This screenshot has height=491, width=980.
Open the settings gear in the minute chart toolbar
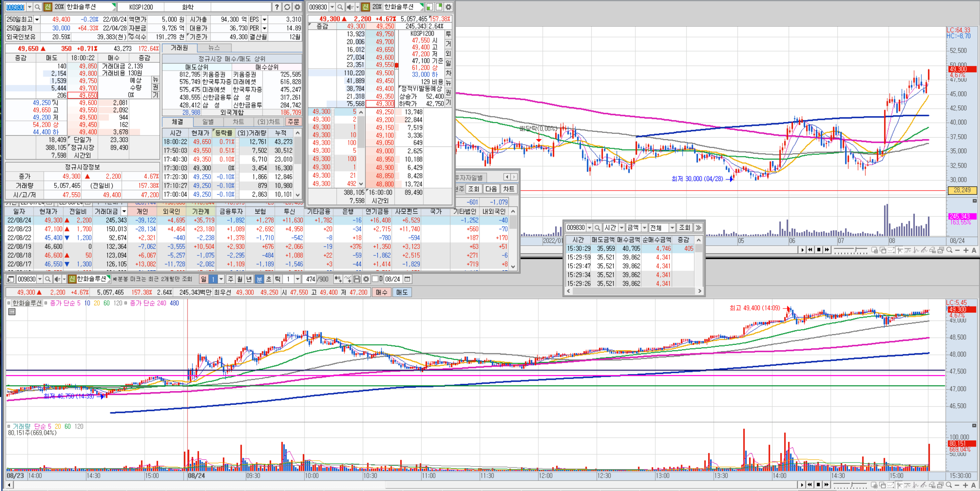366,279
